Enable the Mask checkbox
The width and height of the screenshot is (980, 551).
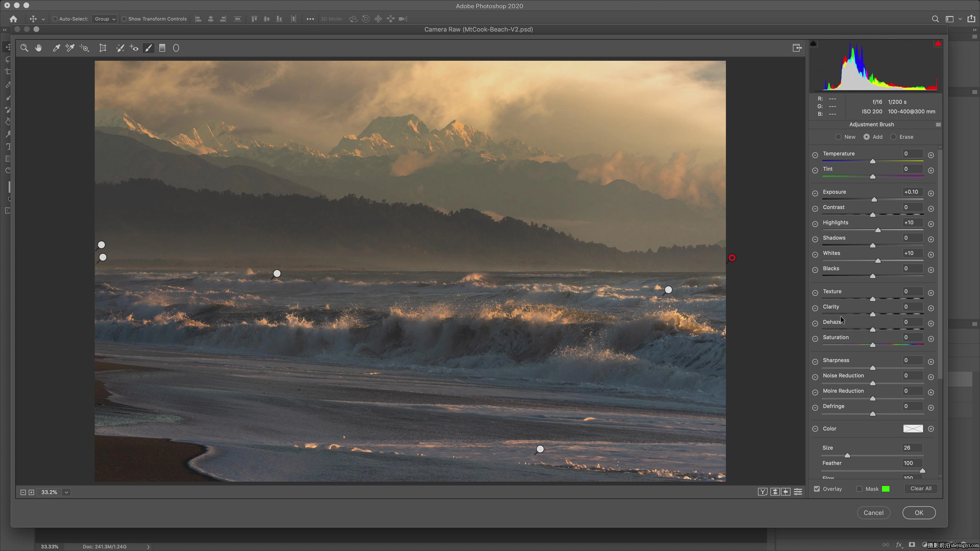[x=859, y=489]
